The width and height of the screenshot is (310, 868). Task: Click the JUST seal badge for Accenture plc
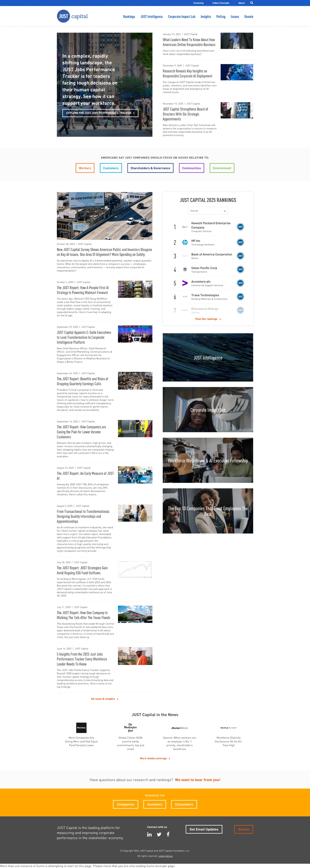point(240,283)
